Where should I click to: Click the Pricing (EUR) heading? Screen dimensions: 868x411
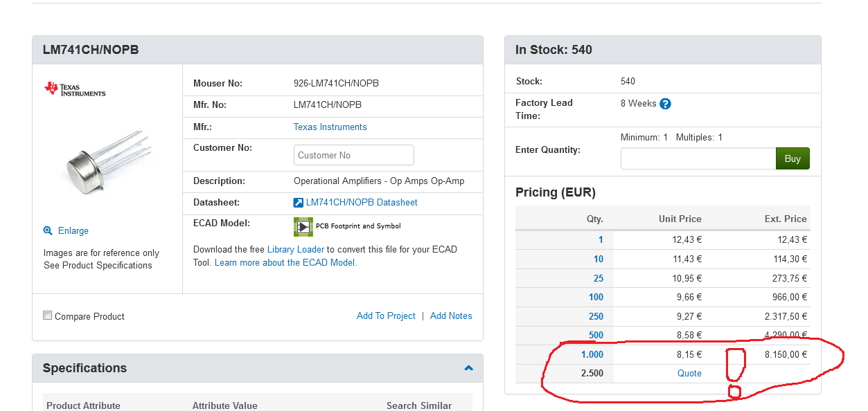(x=556, y=192)
